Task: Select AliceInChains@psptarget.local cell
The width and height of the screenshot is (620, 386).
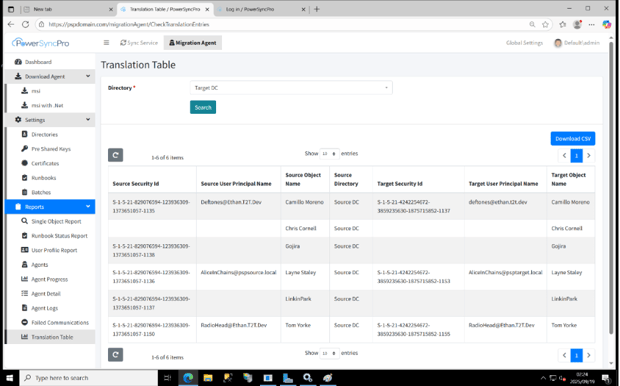Action: (505, 272)
